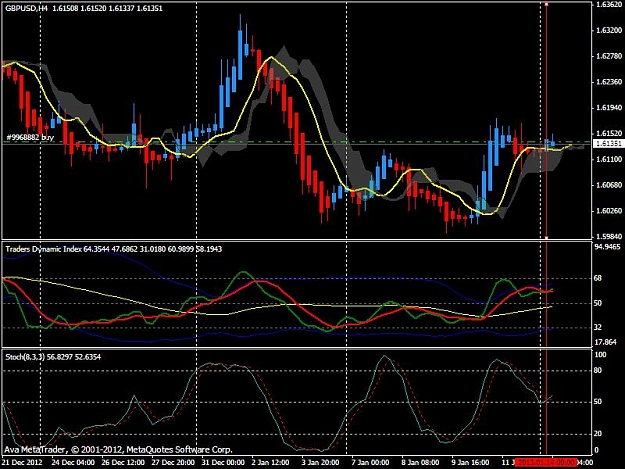The image size is (625, 469).
Task: Click the 2 Jan 12:00 time axis label
Action: (x=270, y=463)
